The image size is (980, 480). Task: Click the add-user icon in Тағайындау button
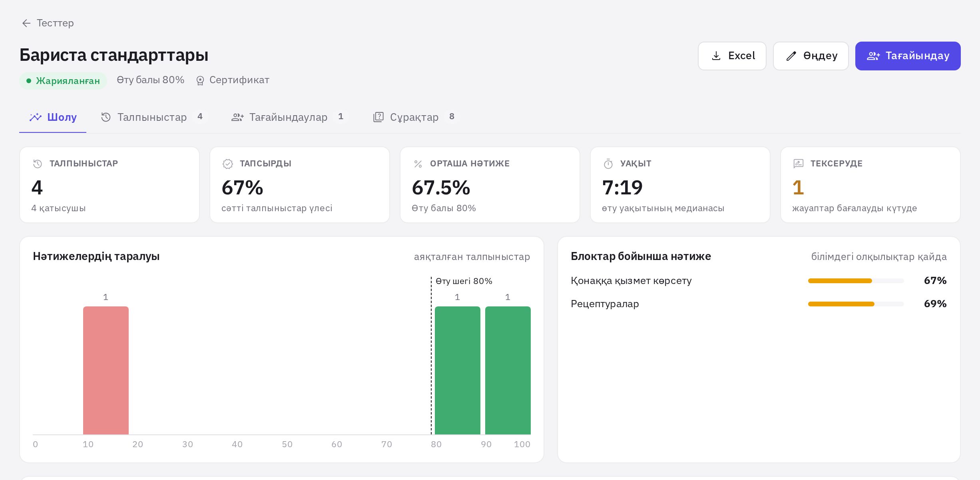(873, 56)
